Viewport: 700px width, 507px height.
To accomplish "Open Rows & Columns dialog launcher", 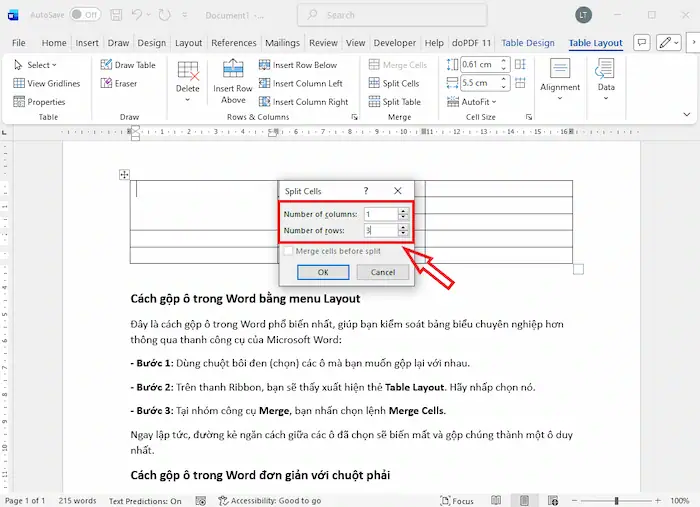I will click(354, 117).
